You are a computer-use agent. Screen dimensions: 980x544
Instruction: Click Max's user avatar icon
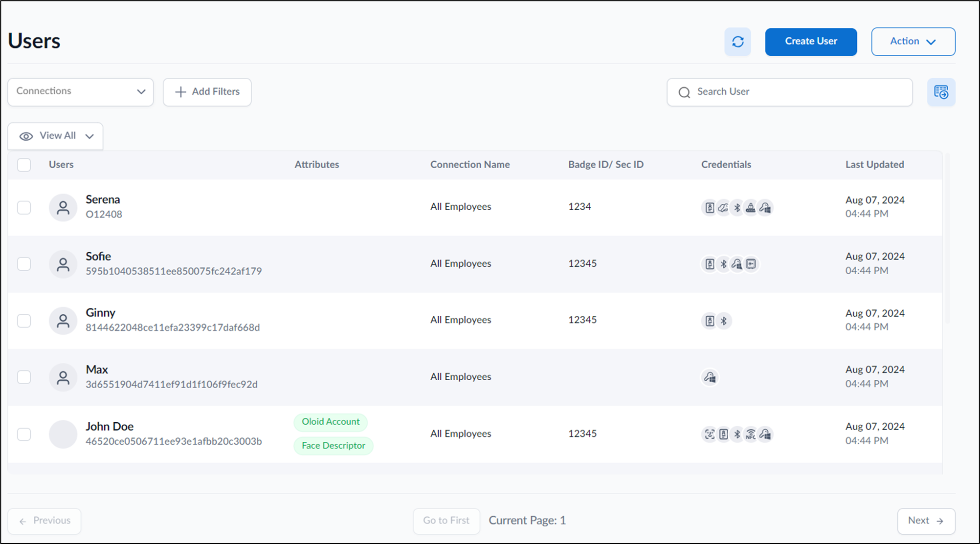coord(63,377)
